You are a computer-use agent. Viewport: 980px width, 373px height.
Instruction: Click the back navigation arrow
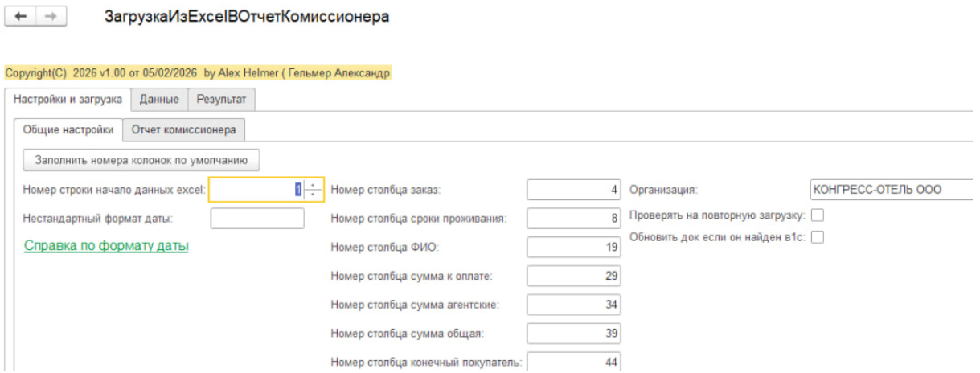(22, 17)
